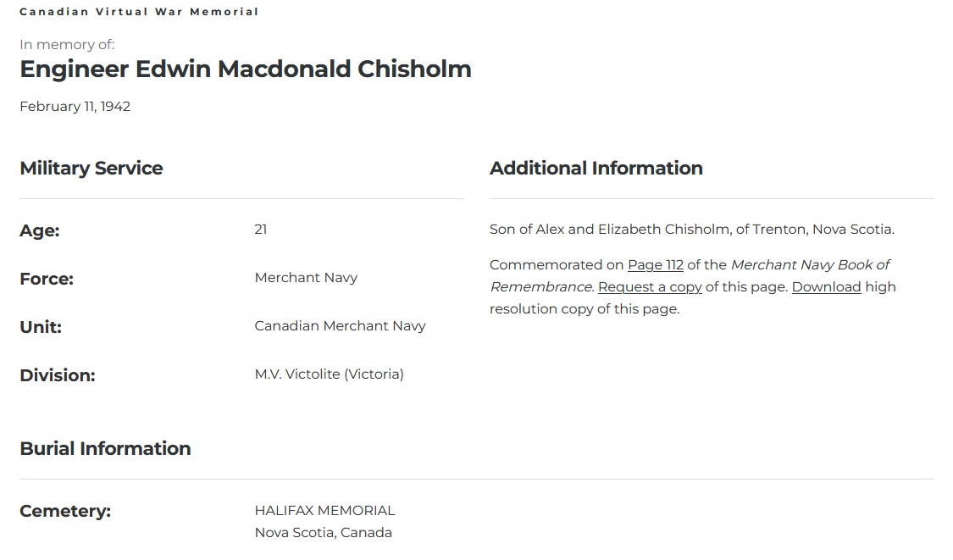Screen dimensions: 953x560
Task: Click the Force value Merchant Navy
Action: click(x=306, y=278)
